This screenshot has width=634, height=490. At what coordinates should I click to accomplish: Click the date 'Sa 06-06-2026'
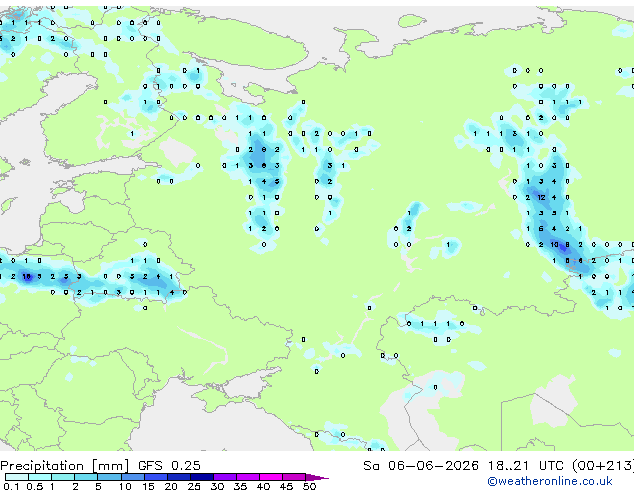[x=421, y=466]
